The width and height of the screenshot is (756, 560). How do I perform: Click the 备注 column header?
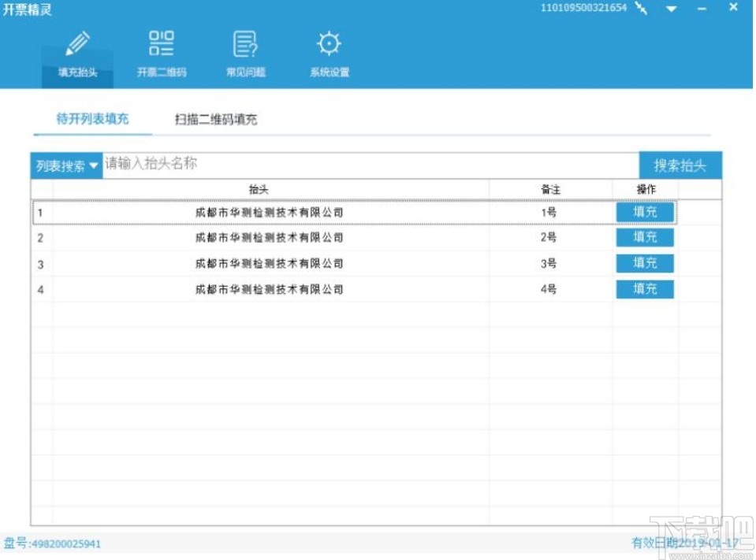pyautogui.click(x=550, y=189)
